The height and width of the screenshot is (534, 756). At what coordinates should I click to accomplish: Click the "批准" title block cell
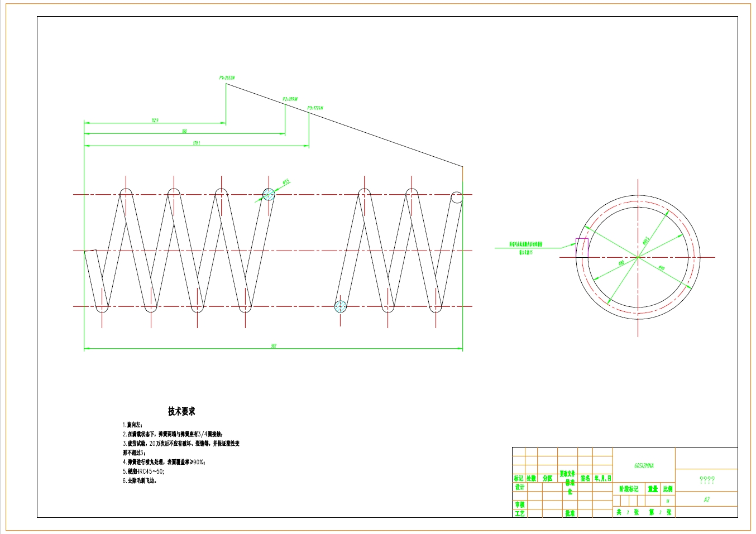570,513
